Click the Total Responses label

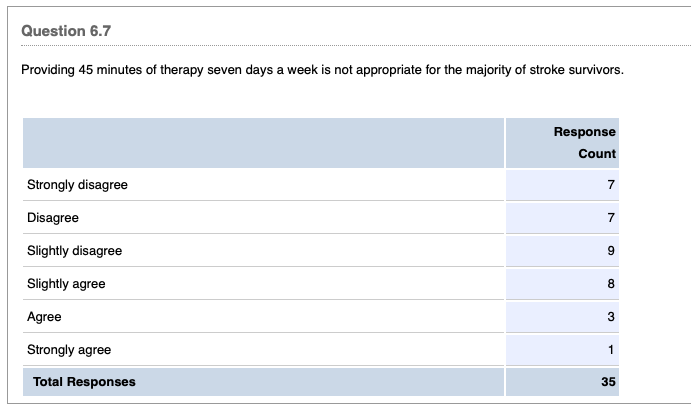click(84, 382)
